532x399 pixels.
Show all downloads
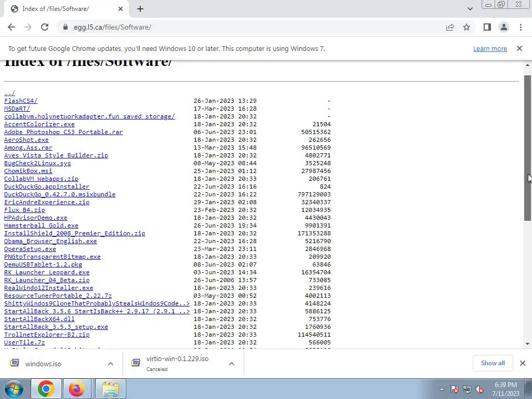click(x=493, y=363)
